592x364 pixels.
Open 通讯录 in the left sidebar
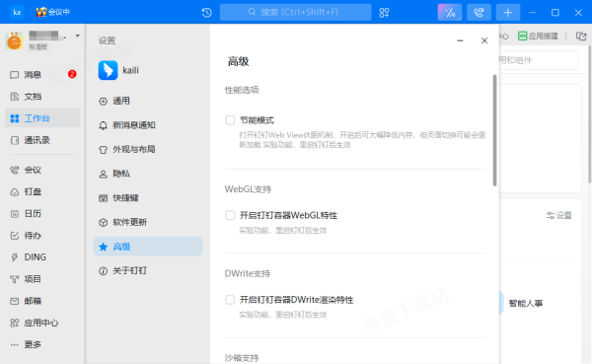coord(42,140)
